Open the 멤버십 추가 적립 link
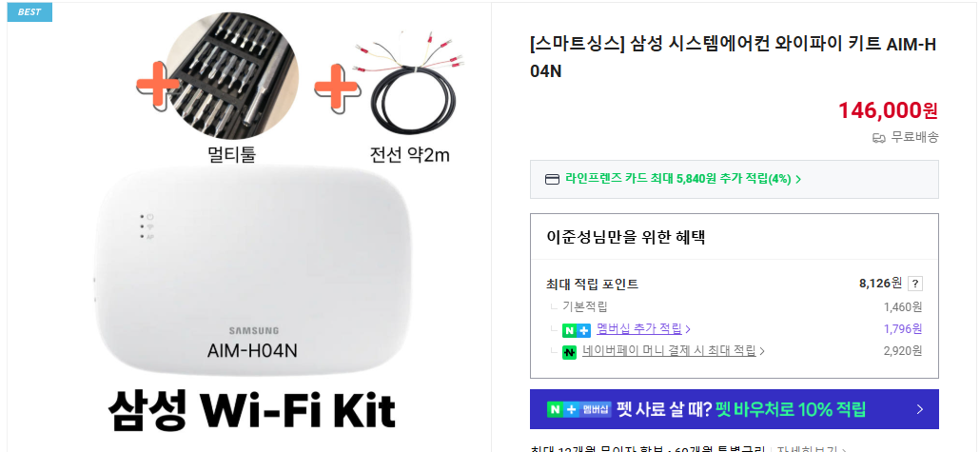 click(638, 329)
